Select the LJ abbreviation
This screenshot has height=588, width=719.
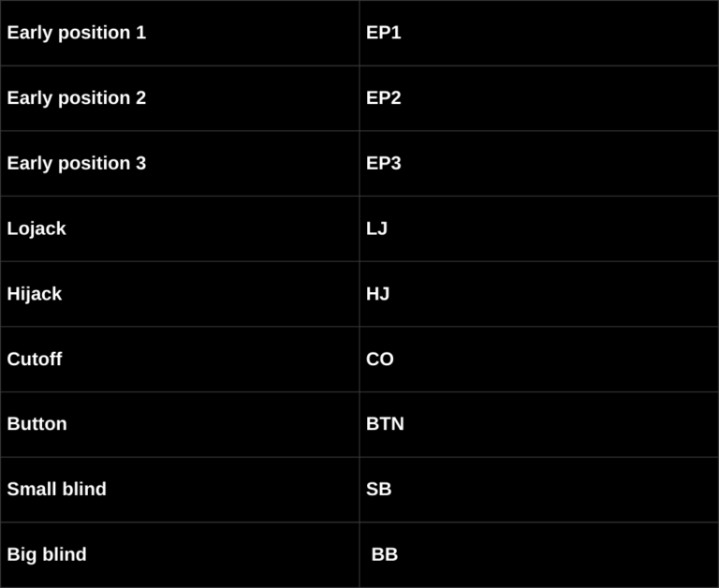coord(376,228)
